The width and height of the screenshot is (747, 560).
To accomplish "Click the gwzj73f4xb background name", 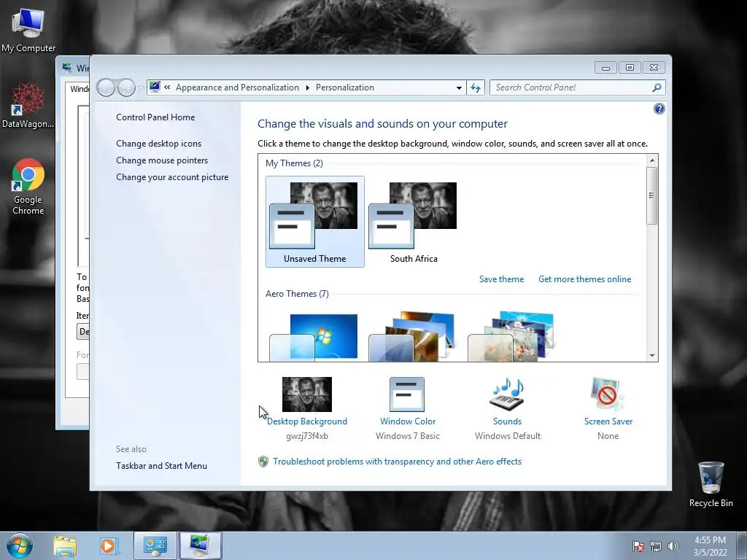I will [x=307, y=436].
